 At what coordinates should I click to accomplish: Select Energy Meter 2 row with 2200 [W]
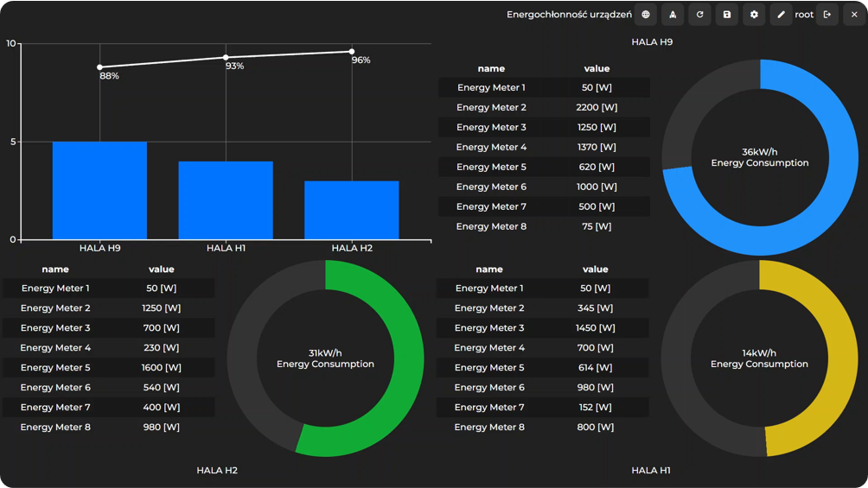[x=544, y=107]
